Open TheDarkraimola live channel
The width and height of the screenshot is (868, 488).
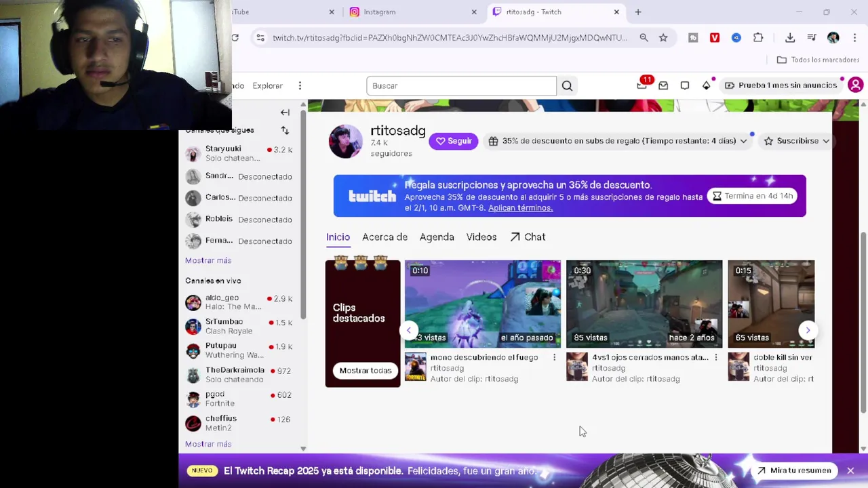[239, 375]
